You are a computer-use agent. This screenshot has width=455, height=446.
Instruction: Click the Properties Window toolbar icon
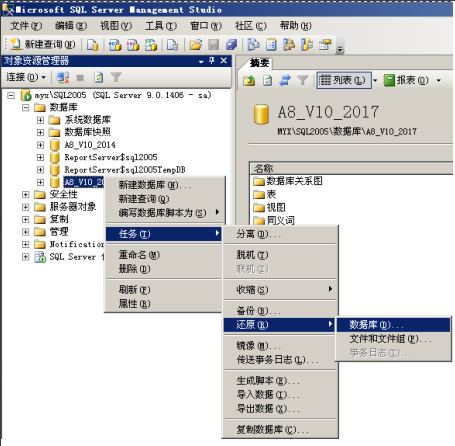coord(325,45)
